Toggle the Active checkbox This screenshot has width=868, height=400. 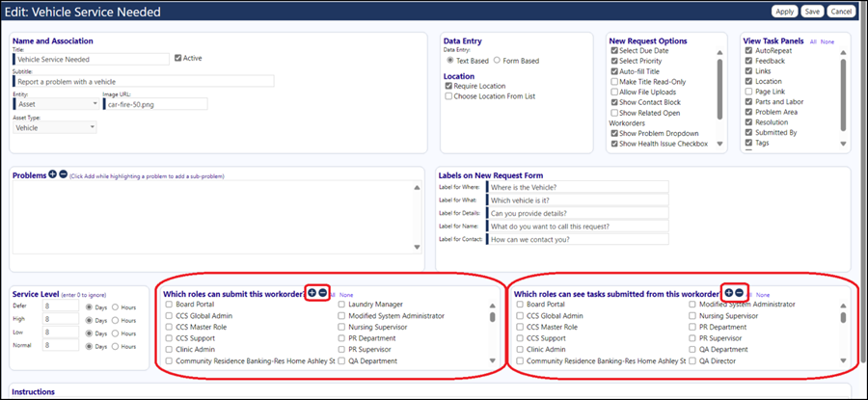(x=177, y=58)
